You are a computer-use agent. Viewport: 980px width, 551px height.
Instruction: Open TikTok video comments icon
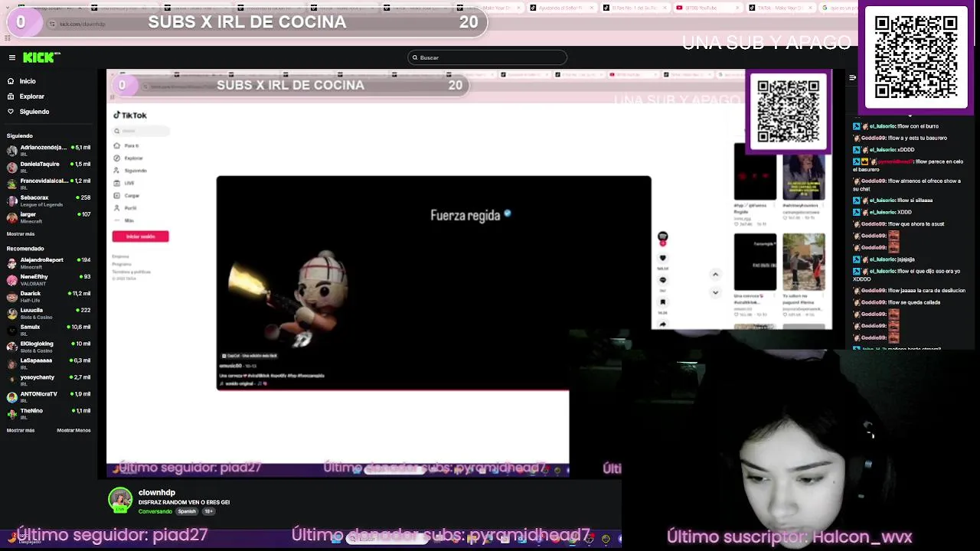coord(663,280)
